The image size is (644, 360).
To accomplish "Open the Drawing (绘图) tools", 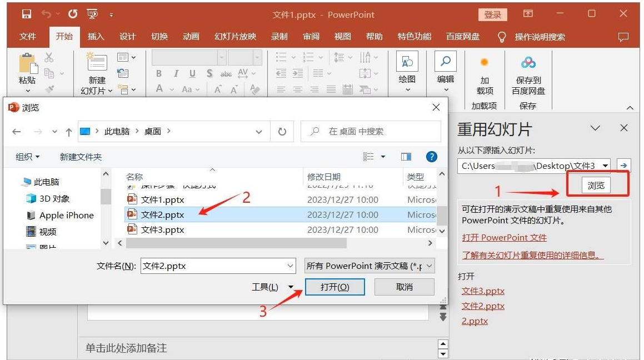I will pos(407,72).
